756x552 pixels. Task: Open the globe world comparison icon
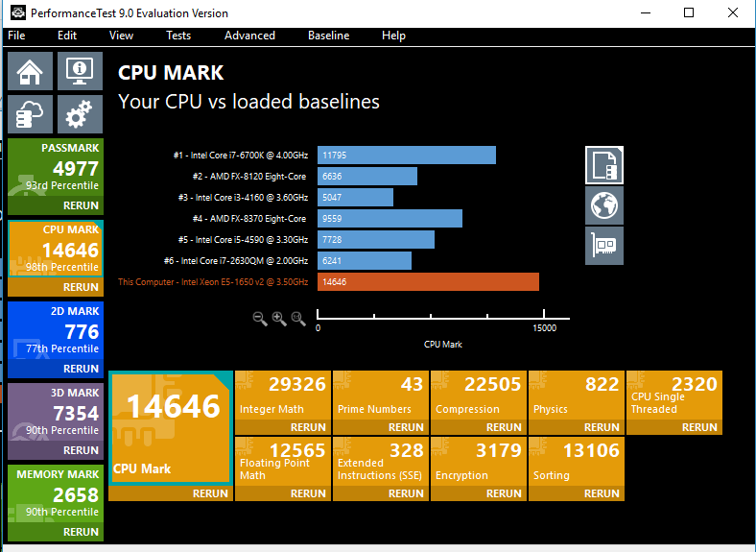coord(604,205)
